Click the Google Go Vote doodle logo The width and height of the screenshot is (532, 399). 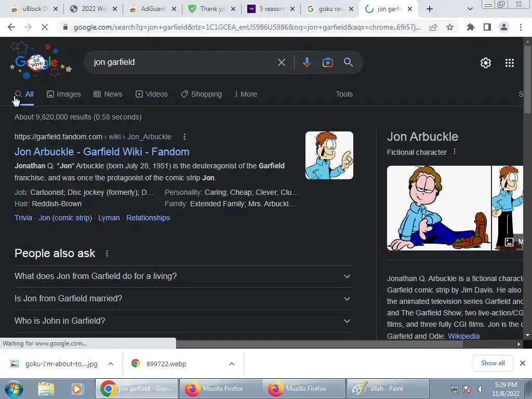point(41,61)
